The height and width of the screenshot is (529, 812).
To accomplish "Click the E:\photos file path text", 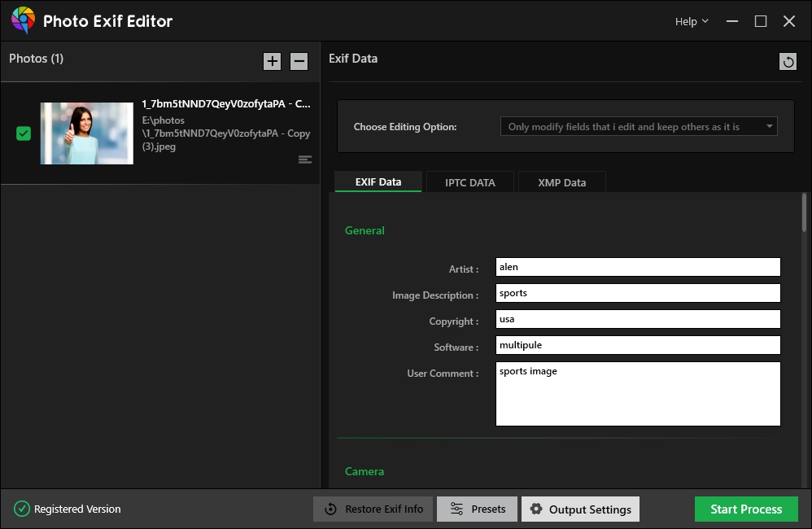I will coord(226,133).
